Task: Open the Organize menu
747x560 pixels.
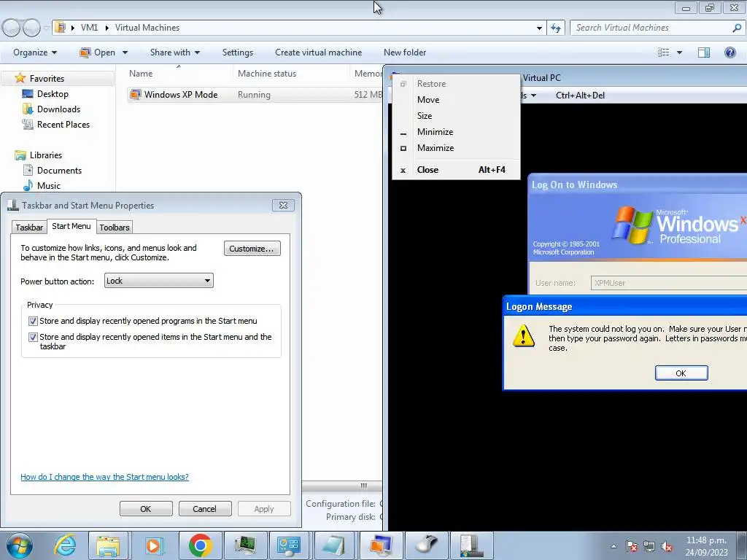Action: [x=35, y=52]
